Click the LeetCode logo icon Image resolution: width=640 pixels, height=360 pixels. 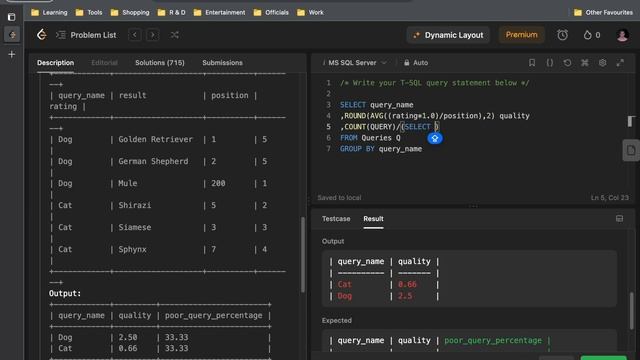click(x=42, y=35)
